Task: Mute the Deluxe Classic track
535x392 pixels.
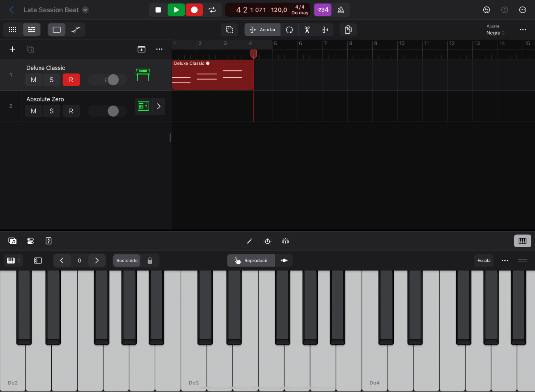Action: [x=34, y=80]
